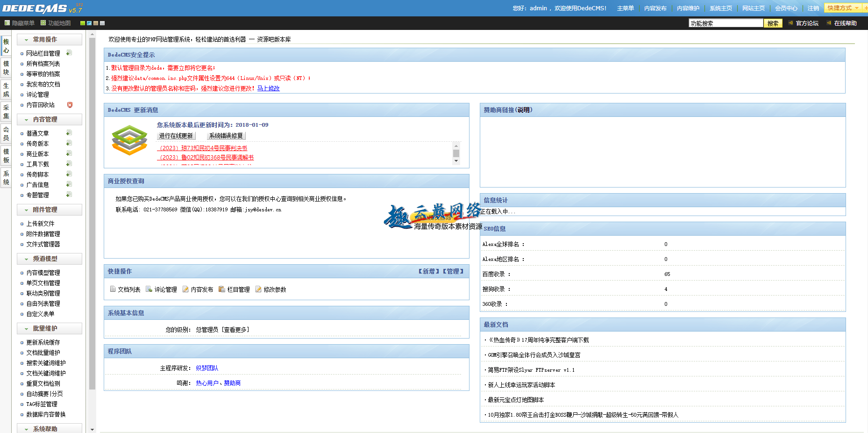The height and width of the screenshot is (433, 868).
Task: Open the 织梦团队 link
Action: [207, 368]
